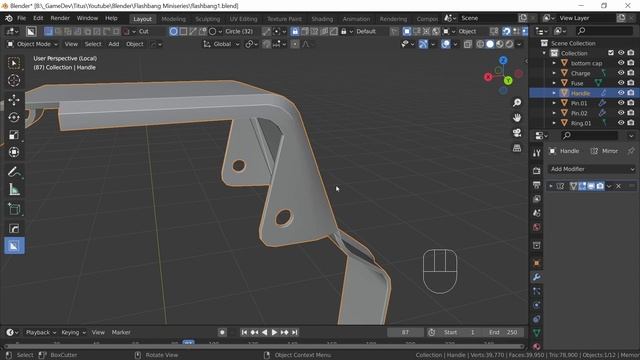Remove the Mirror modifier with X
The width and height of the screenshot is (640, 360).
(x=618, y=186)
